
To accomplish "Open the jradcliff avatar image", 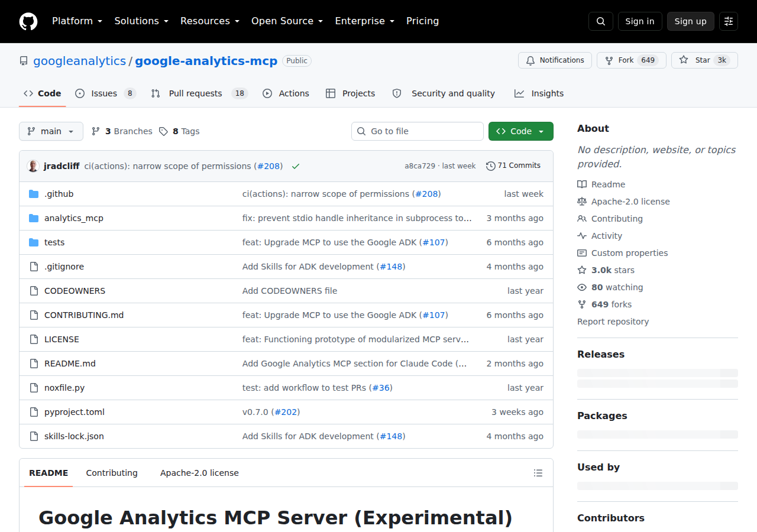I will click(33, 166).
